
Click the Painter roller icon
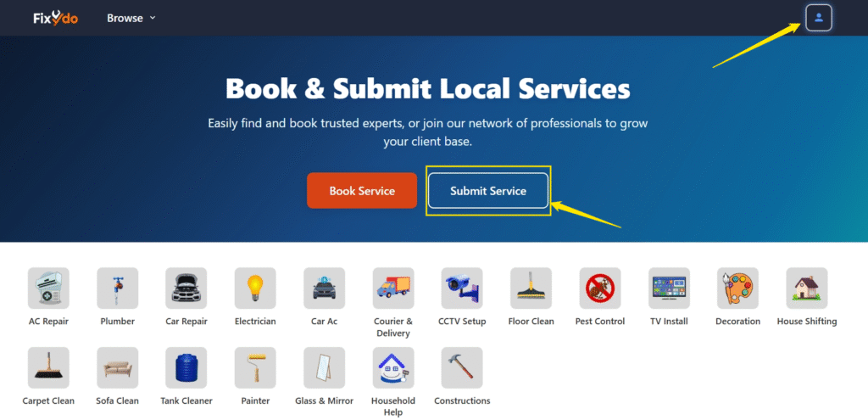tap(255, 367)
